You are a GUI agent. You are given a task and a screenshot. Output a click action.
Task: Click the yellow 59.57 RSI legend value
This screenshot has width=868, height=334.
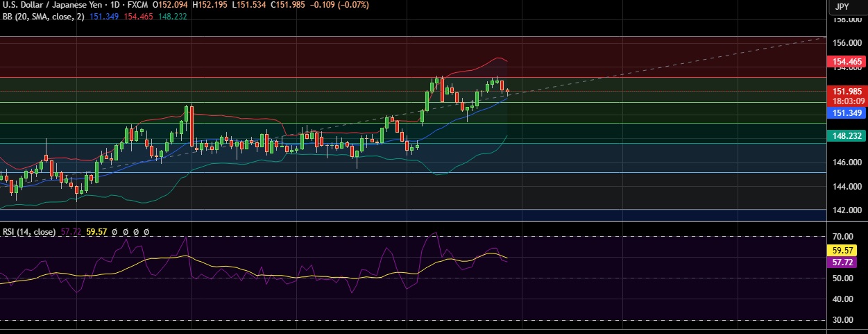[96, 232]
